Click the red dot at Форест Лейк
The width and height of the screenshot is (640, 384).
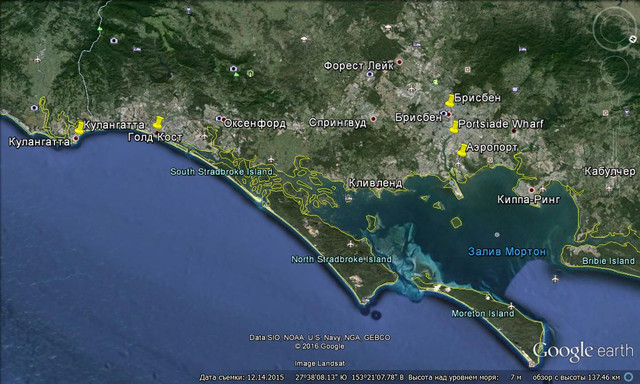click(400, 62)
